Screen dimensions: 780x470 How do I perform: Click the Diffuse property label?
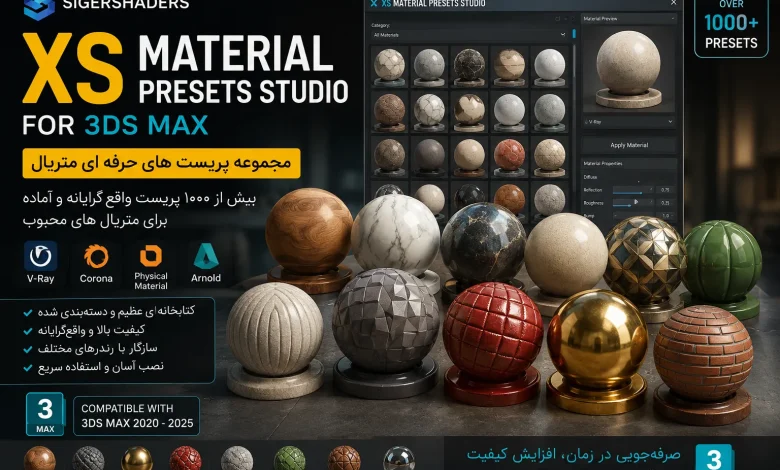click(x=590, y=177)
